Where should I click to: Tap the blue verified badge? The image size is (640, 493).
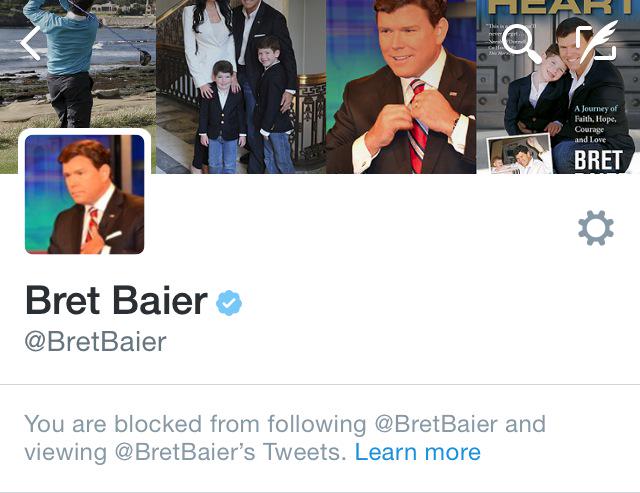pos(229,303)
